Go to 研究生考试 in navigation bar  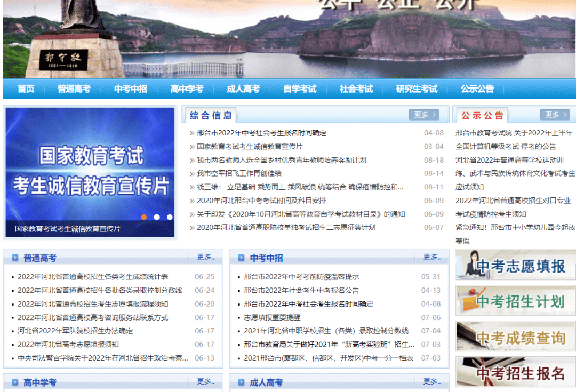[417, 89]
